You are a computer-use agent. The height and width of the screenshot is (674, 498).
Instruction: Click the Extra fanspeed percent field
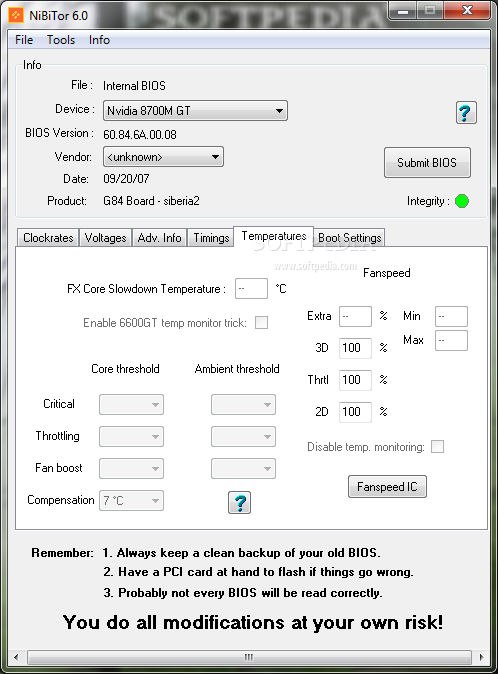[x=355, y=316]
